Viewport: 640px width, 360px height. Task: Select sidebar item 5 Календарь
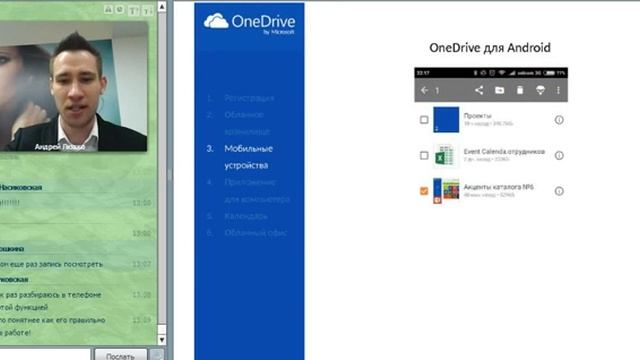click(x=237, y=216)
